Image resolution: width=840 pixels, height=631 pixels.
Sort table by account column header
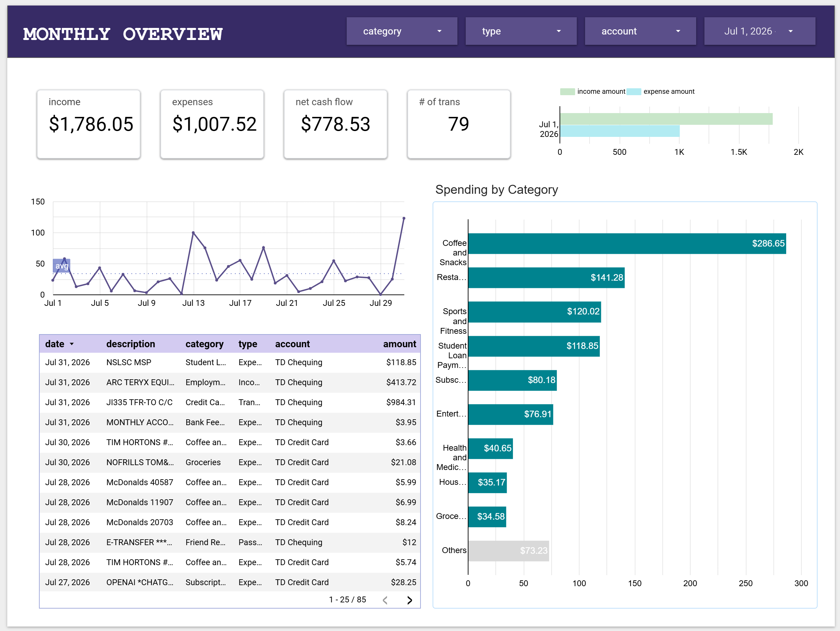[x=293, y=344]
